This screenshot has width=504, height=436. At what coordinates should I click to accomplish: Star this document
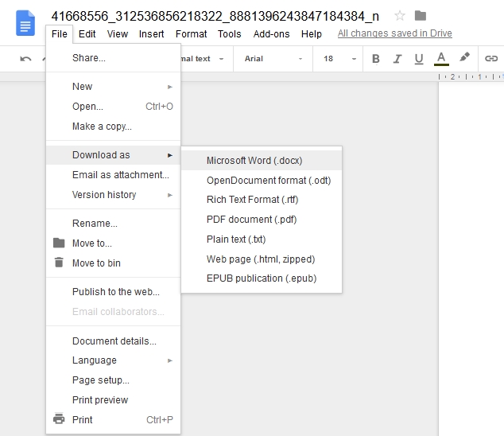(400, 16)
